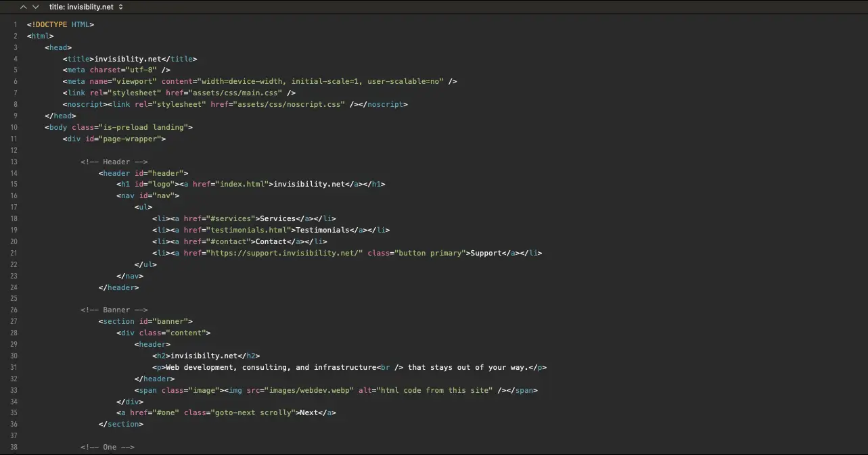Open the symbol selector up-down arrows
This screenshot has width=868, height=455.
(x=120, y=7)
